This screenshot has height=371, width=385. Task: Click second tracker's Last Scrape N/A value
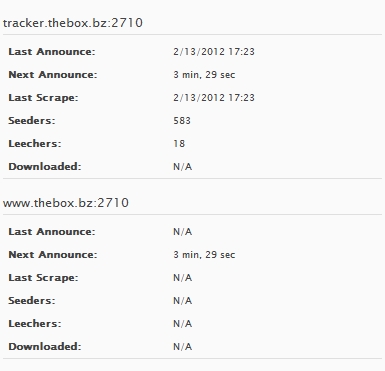coord(182,278)
